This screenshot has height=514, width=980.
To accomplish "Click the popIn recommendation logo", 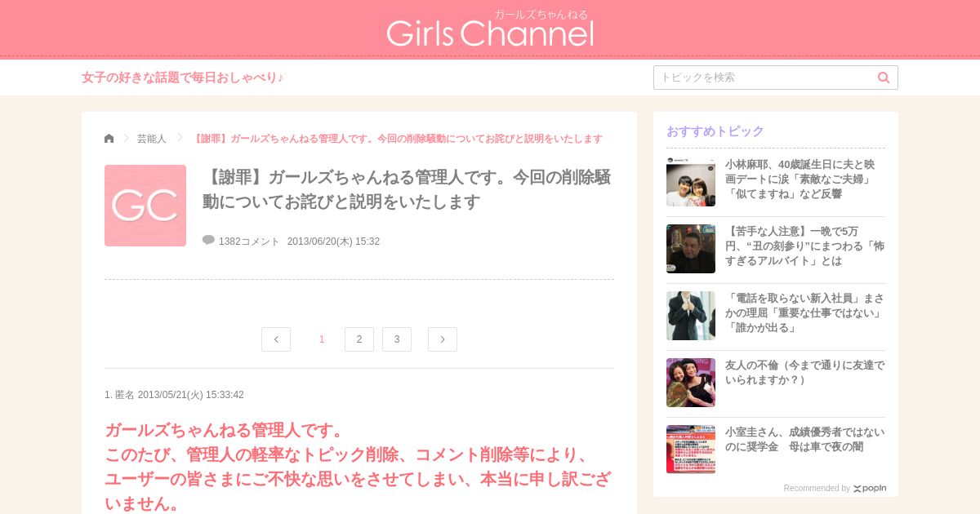I will pyautogui.click(x=870, y=489).
